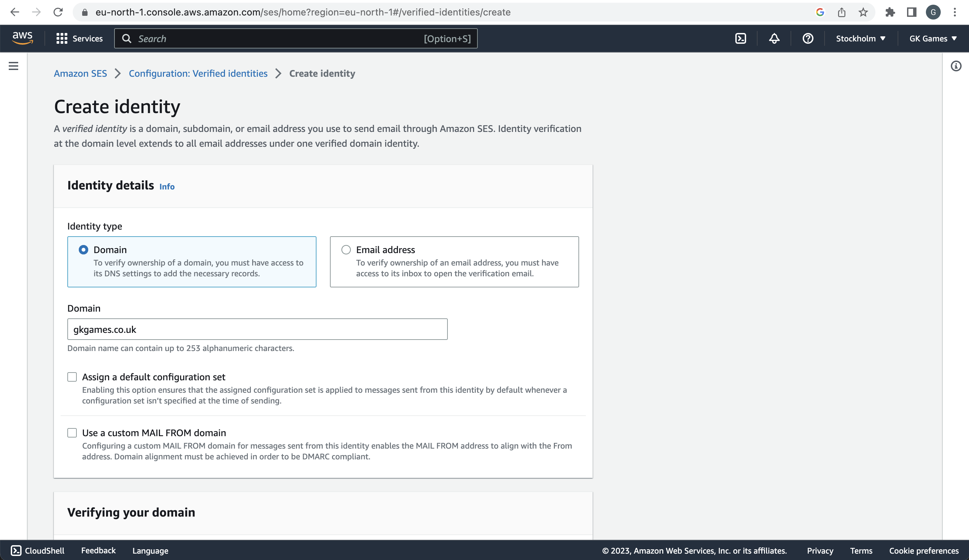
Task: Click the search bar icon
Action: click(x=127, y=39)
